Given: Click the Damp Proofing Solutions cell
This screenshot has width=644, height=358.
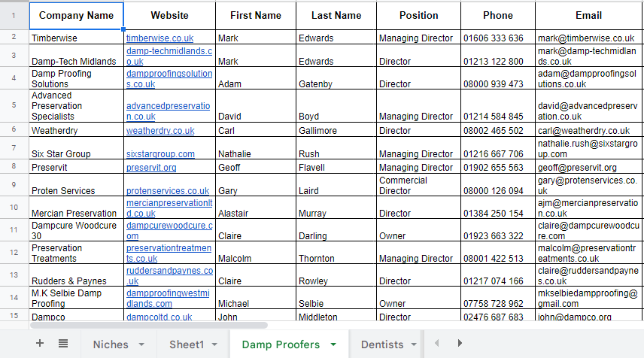Looking at the screenshot, I should click(77, 78).
